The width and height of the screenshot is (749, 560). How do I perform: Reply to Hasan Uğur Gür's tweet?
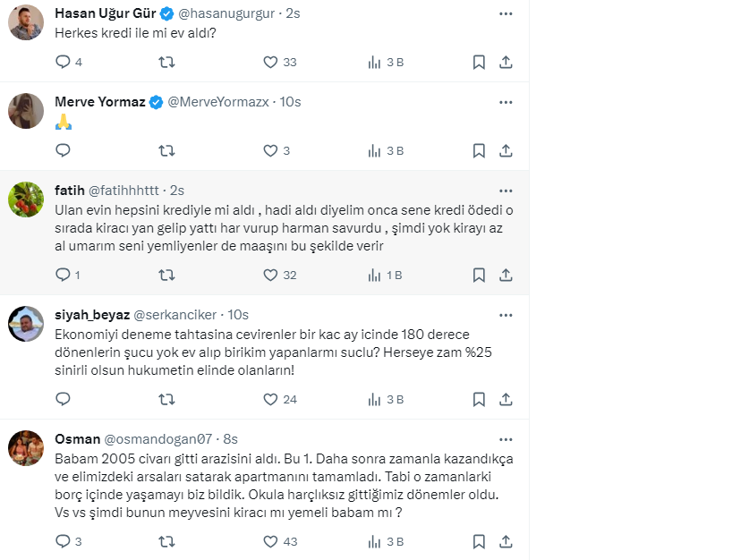tap(63, 63)
